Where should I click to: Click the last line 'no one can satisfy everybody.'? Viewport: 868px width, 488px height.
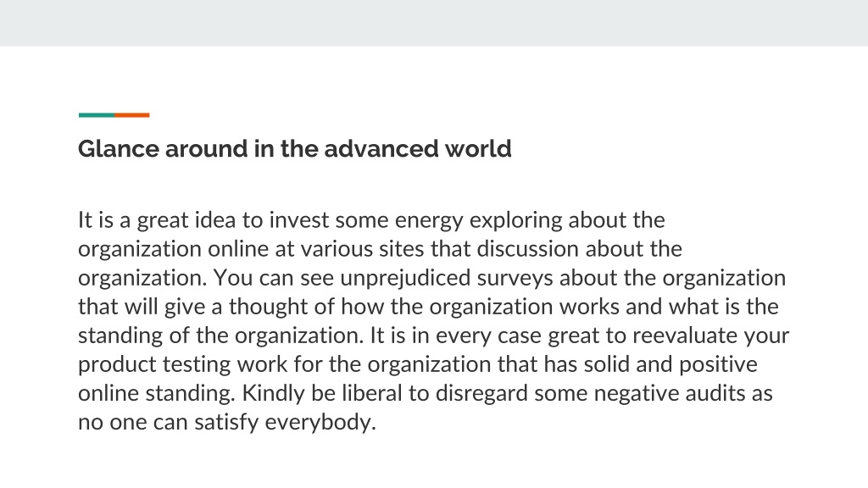[x=227, y=422]
